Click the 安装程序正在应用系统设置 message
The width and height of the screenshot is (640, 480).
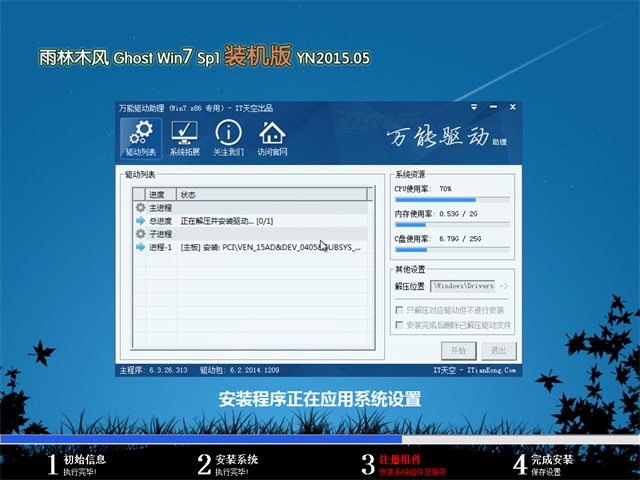pos(320,399)
